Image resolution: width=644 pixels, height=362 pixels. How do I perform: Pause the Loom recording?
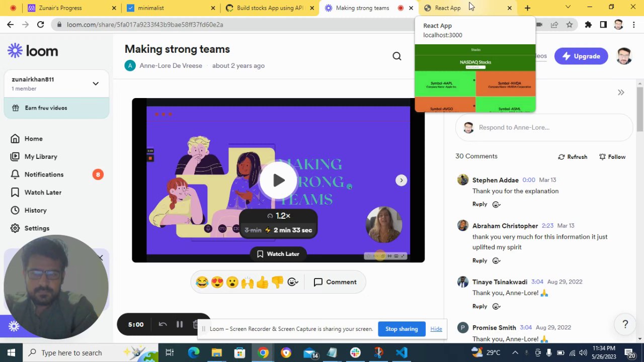(180, 324)
